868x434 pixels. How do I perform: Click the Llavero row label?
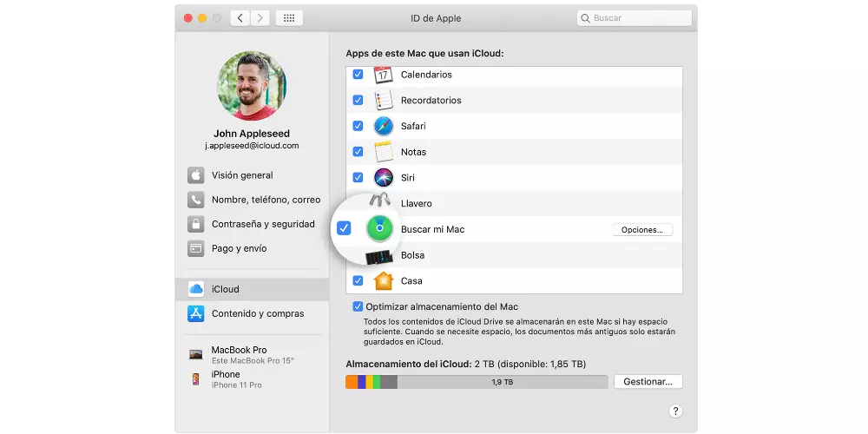(x=417, y=204)
